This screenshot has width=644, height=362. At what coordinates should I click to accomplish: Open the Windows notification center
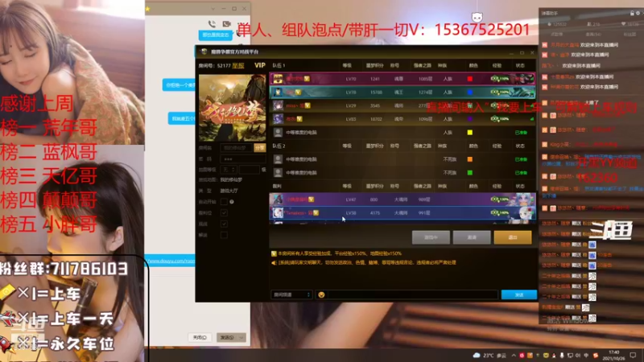pyautogui.click(x=633, y=356)
